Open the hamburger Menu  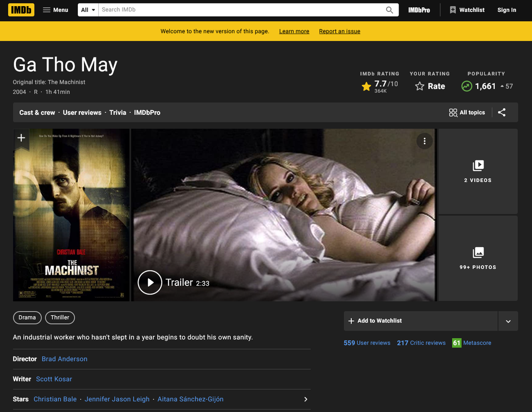click(x=56, y=10)
